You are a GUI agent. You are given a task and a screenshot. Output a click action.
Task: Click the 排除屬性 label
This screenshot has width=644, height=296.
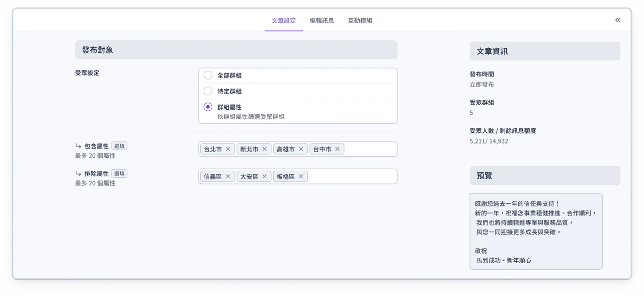(97, 173)
